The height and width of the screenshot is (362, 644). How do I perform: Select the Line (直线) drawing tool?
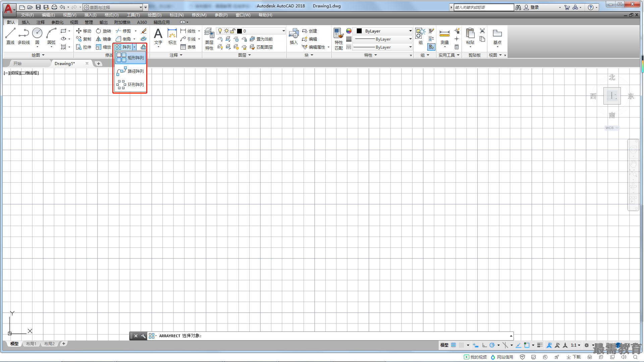click(10, 36)
